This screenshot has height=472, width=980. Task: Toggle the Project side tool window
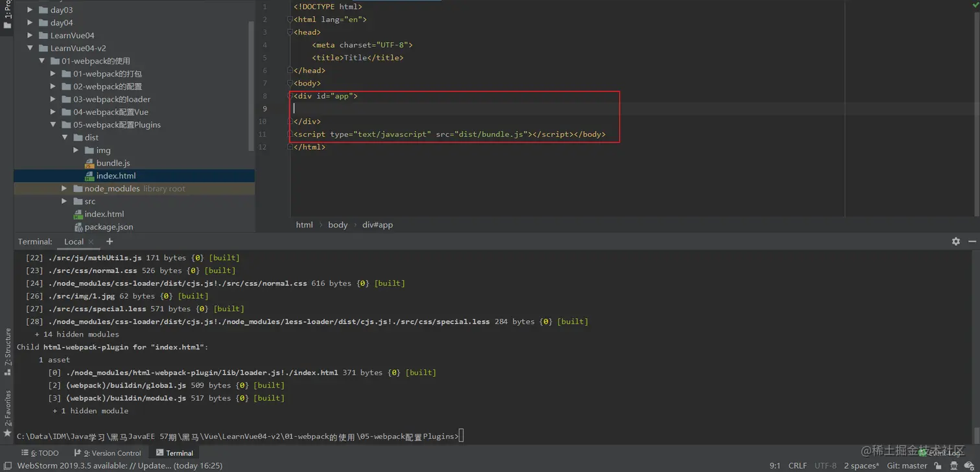7,14
